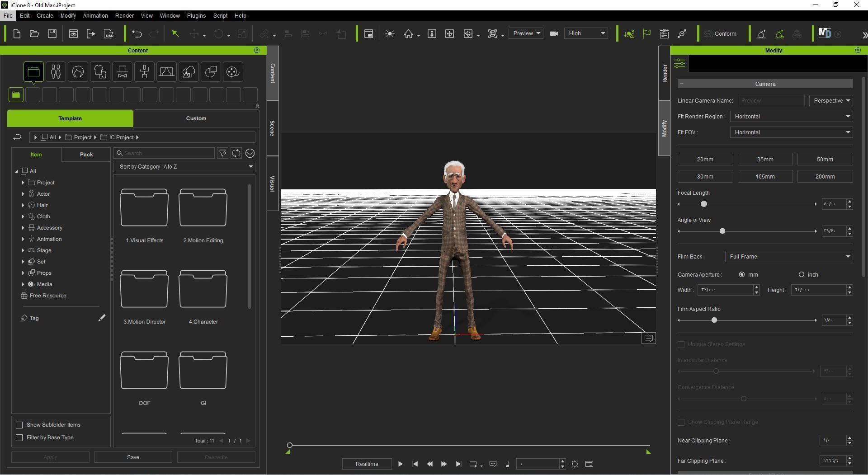The width and height of the screenshot is (868, 475).
Task: Select the mm Camera Aperture radio
Action: (x=741, y=275)
